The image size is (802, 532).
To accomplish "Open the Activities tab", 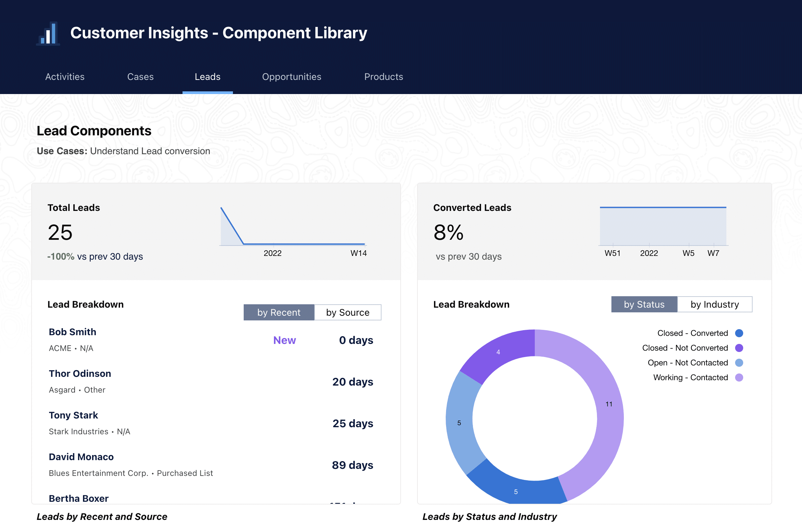I will pos(65,77).
